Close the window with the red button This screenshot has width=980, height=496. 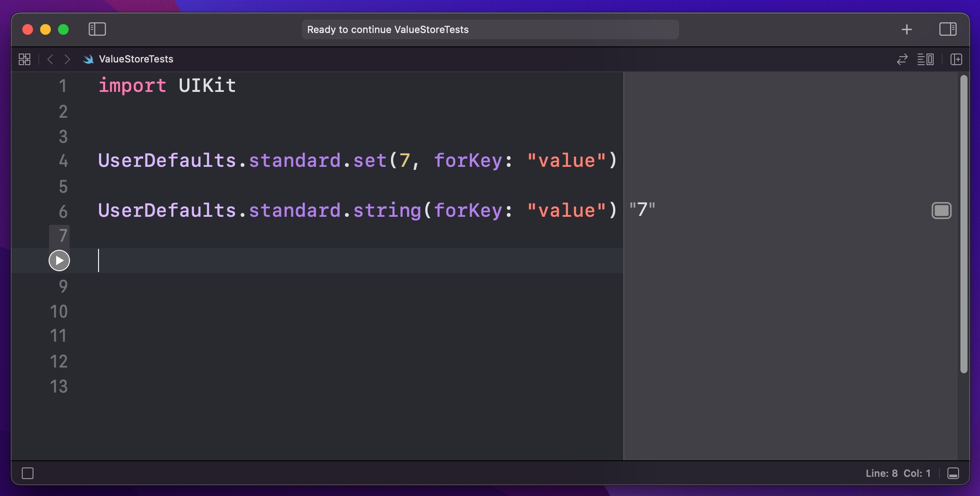[28, 29]
